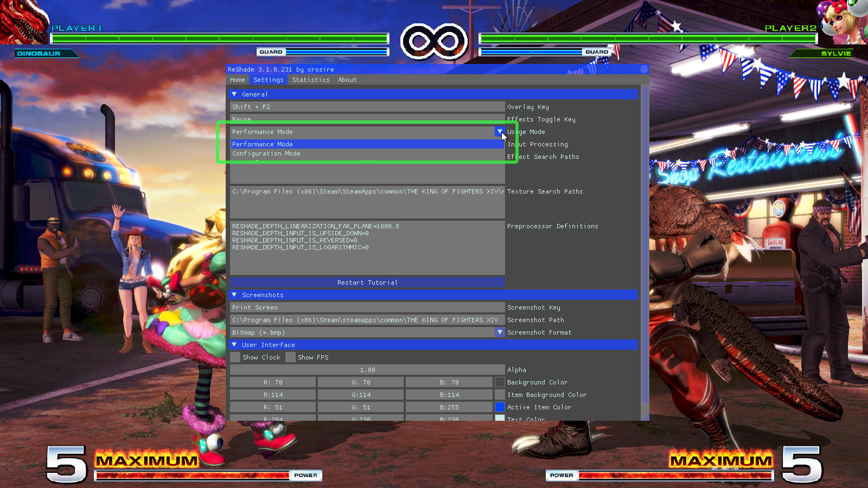Collapse the General section
This screenshot has width=868, height=488.
coord(433,94)
